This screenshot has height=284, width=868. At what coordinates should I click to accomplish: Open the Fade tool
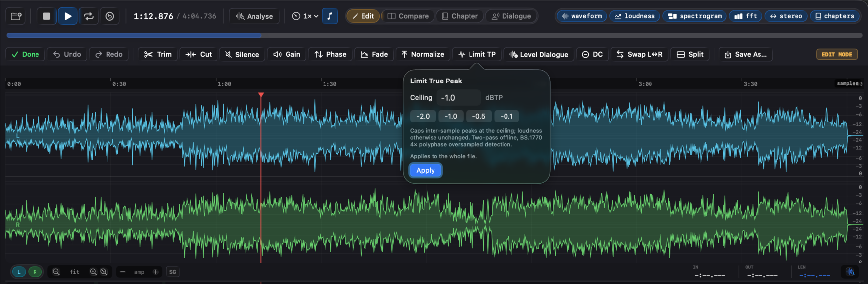[x=374, y=54]
